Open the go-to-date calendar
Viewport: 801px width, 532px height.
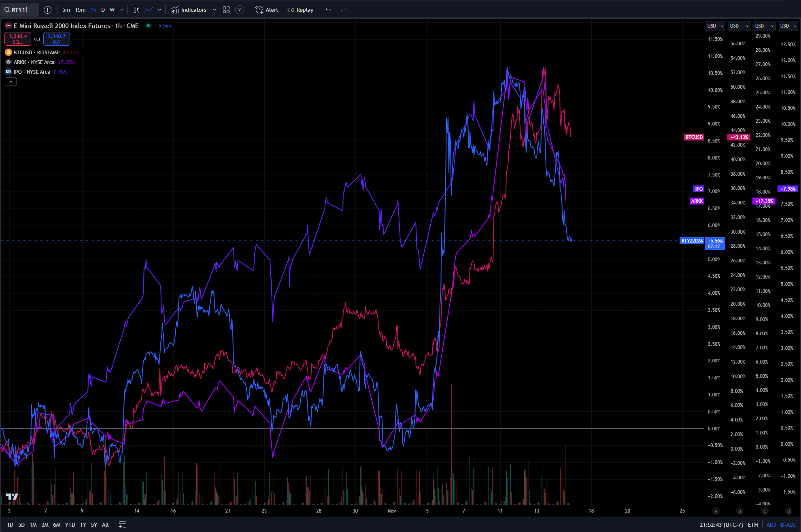(123, 524)
